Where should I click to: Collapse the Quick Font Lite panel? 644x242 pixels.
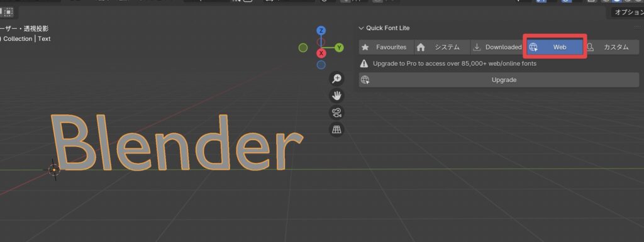coord(361,28)
